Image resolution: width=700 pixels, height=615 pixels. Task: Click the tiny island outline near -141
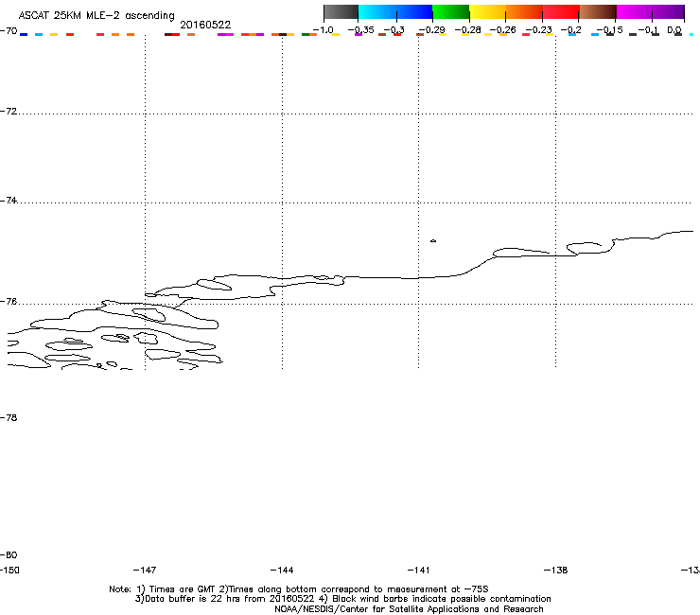(433, 240)
